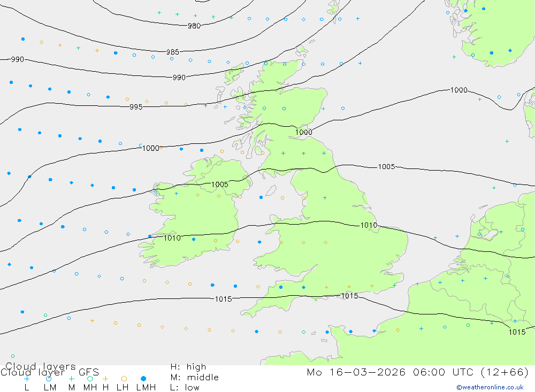Click the green plus middle-cloud legend symbol

pyautogui.click(x=71, y=379)
